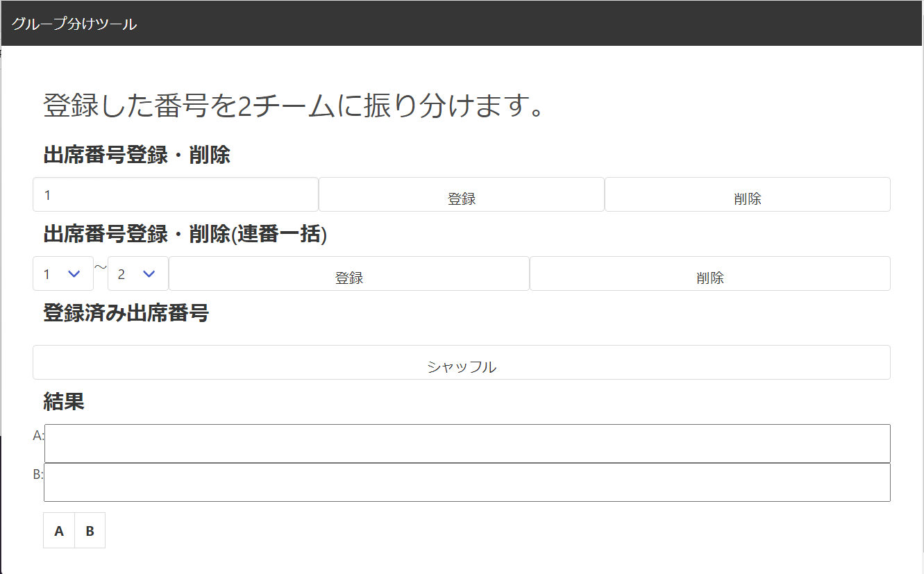Click the グループ分けツール header title
924x574 pixels.
(x=74, y=24)
